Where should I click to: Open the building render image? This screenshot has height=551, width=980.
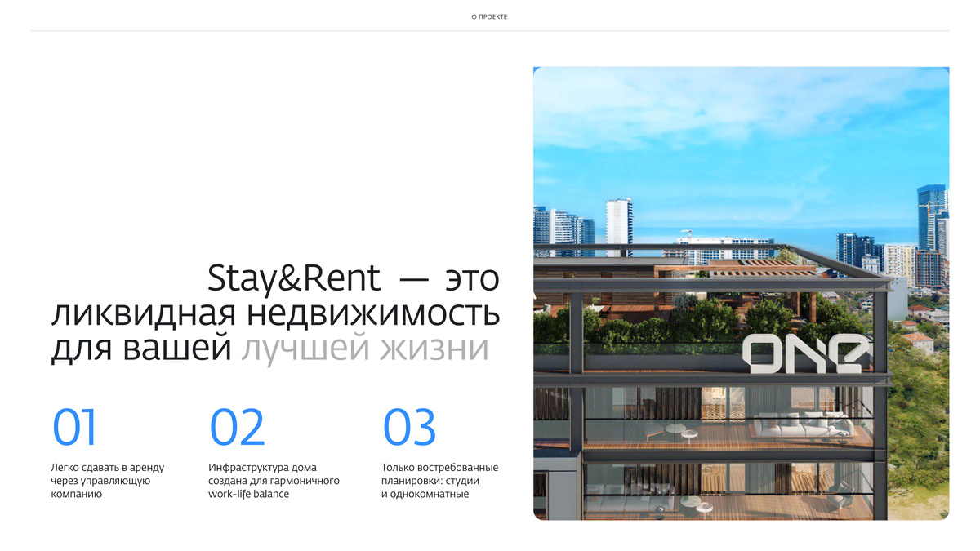pos(741,293)
